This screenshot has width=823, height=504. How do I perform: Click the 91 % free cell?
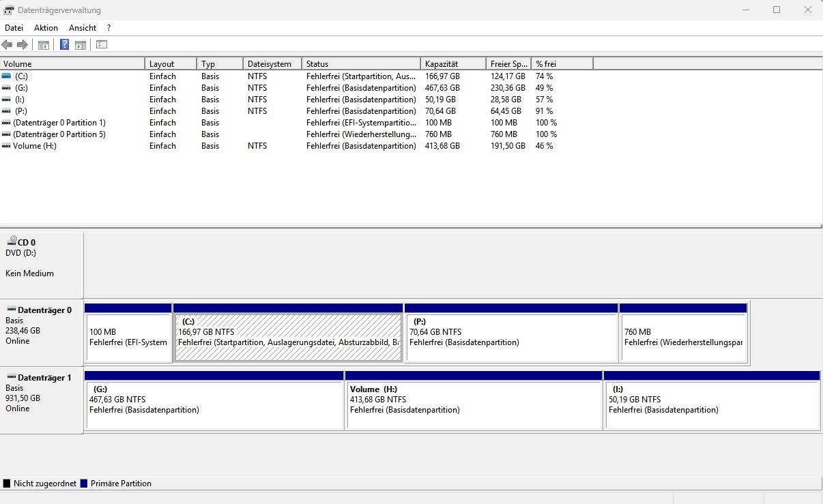[x=544, y=111]
